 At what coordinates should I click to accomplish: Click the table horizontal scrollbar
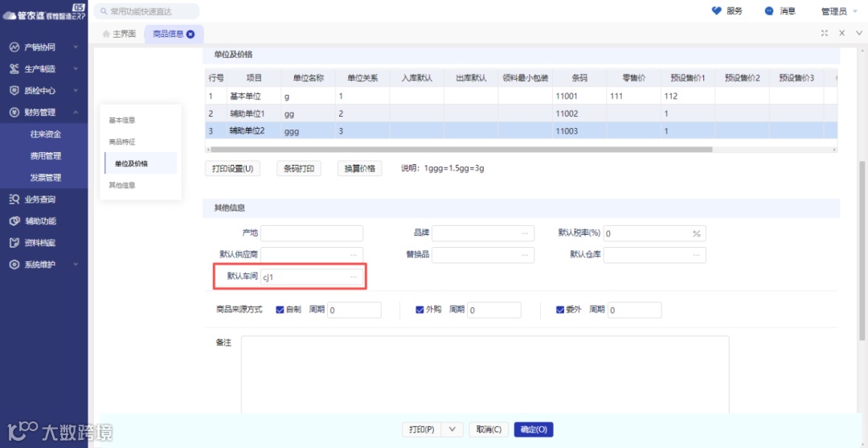click(x=461, y=149)
